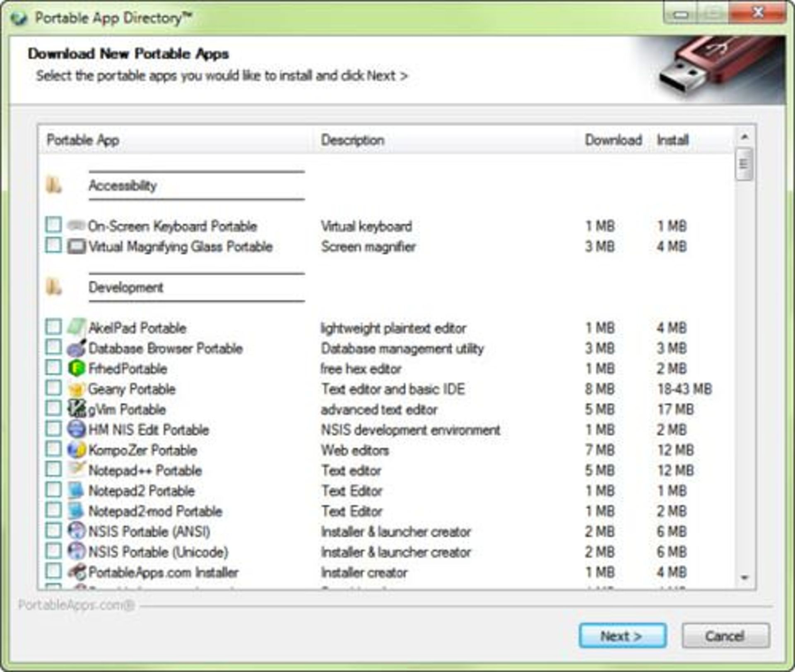Click the Notepad2-mod Portable icon
The height and width of the screenshot is (672, 795).
click(76, 511)
